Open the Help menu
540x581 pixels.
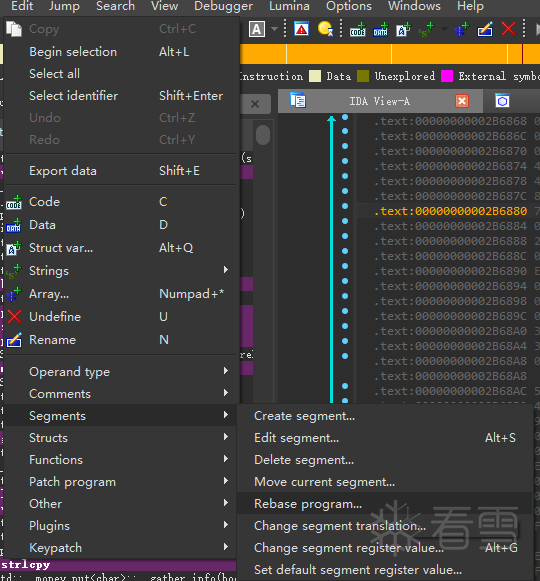pos(470,6)
